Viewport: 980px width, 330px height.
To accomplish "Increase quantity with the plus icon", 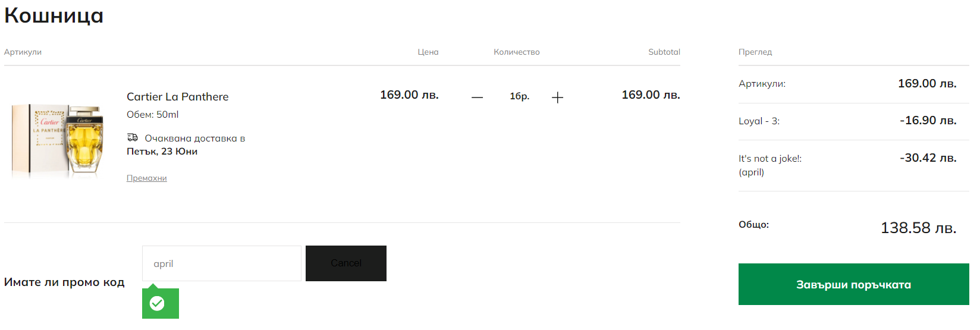I will (557, 98).
